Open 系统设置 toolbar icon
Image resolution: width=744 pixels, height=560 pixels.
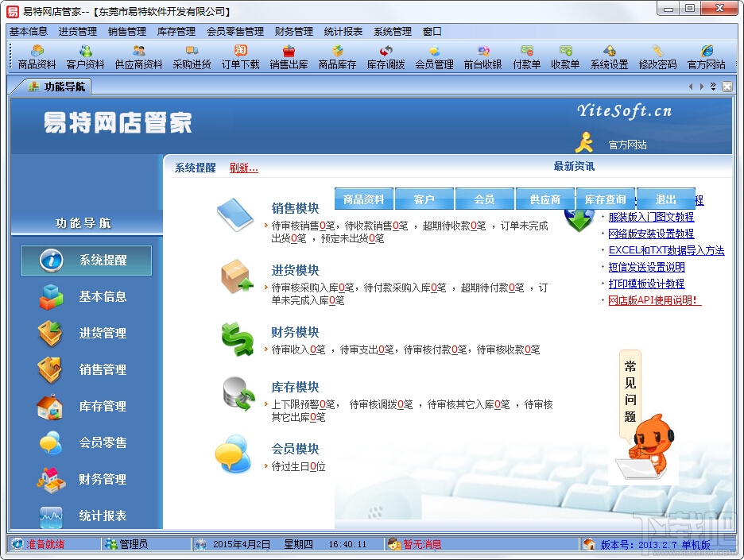tap(609, 57)
